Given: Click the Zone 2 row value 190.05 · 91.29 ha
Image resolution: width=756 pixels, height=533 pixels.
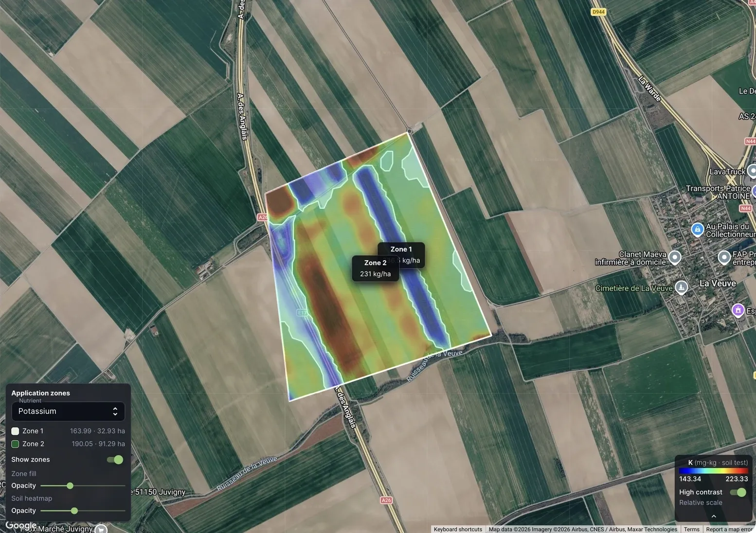Looking at the screenshot, I should [98, 444].
